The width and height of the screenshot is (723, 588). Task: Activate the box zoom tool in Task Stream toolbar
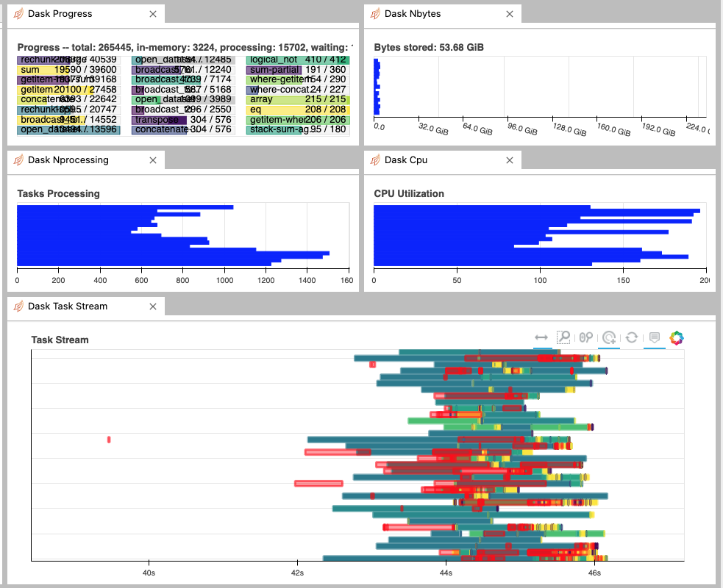point(563,338)
